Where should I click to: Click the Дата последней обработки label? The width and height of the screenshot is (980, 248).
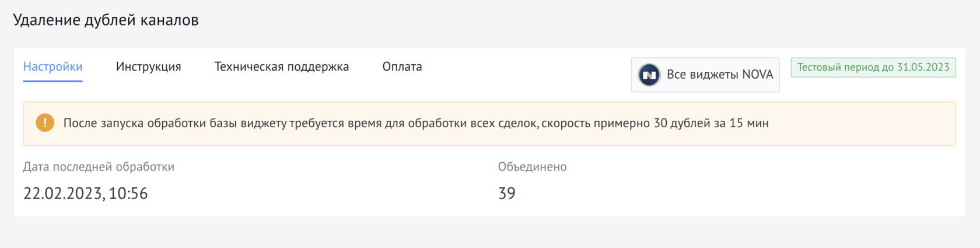[99, 167]
